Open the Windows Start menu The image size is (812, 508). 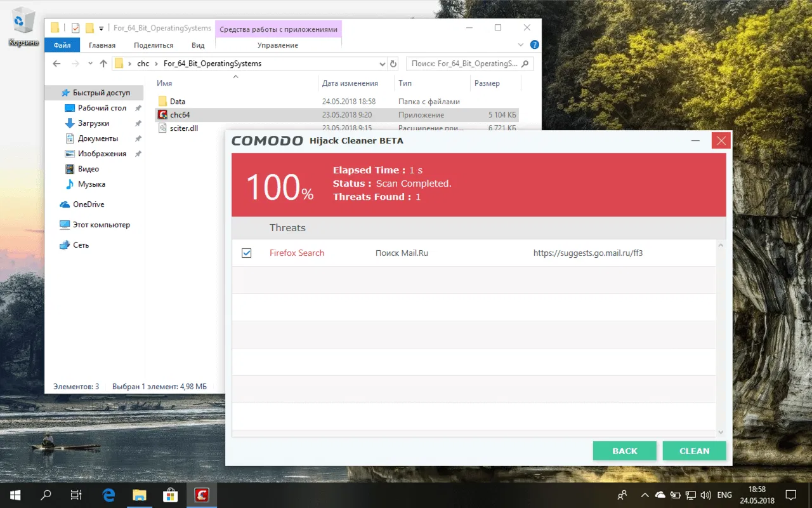pos(15,495)
